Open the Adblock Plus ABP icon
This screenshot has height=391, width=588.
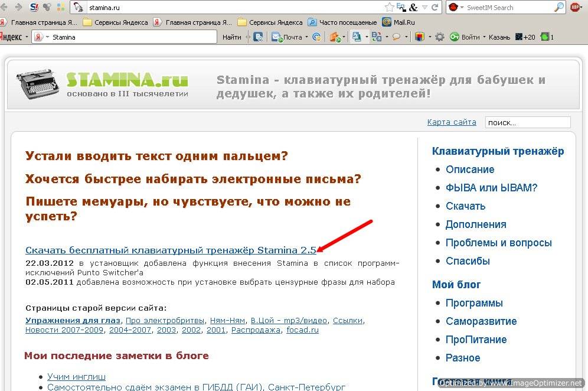coord(574,7)
